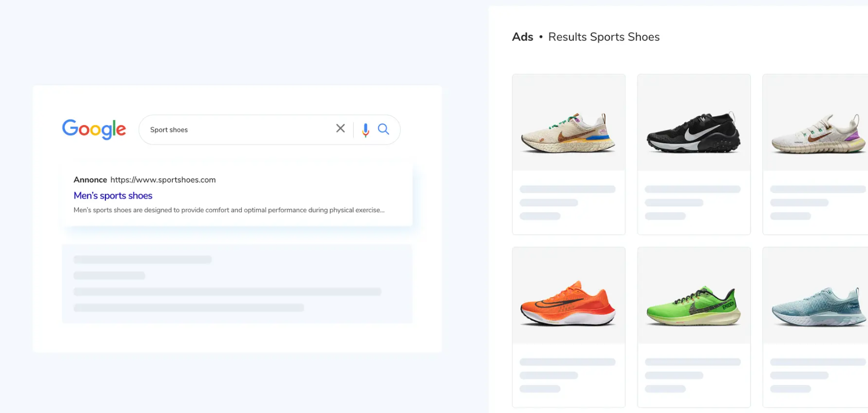868x413 pixels.
Task: Clear the search box with the X icon
Action: click(341, 128)
